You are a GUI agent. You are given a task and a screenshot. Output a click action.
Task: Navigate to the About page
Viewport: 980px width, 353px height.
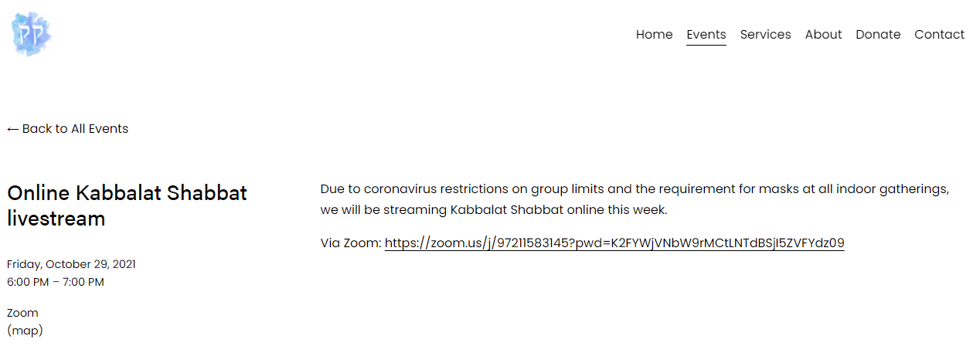click(823, 35)
